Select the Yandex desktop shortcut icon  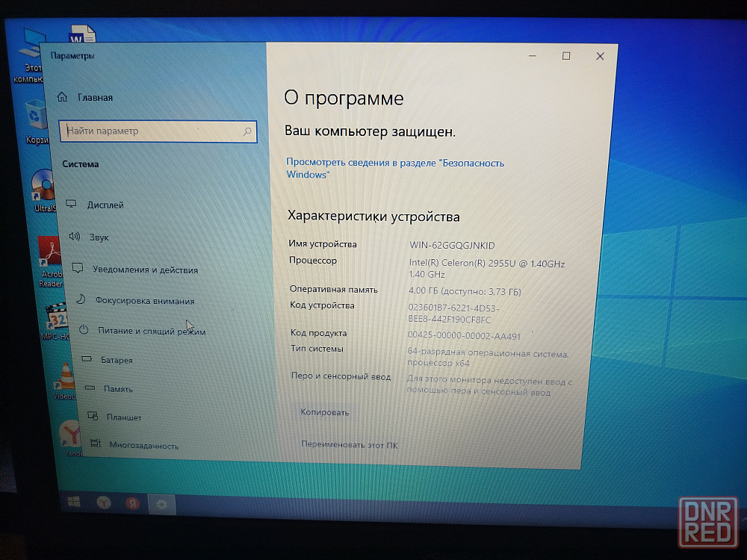click(x=72, y=438)
